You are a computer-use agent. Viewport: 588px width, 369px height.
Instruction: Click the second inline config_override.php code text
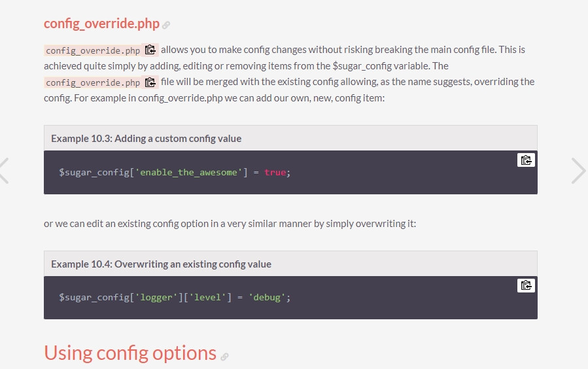93,82
